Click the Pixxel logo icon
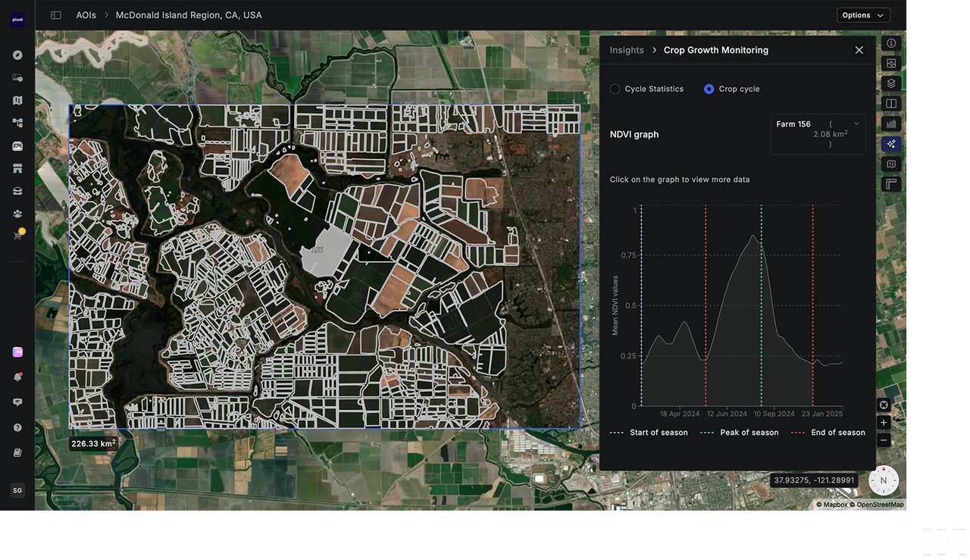Image resolution: width=970 pixels, height=560 pixels. pos(17,20)
